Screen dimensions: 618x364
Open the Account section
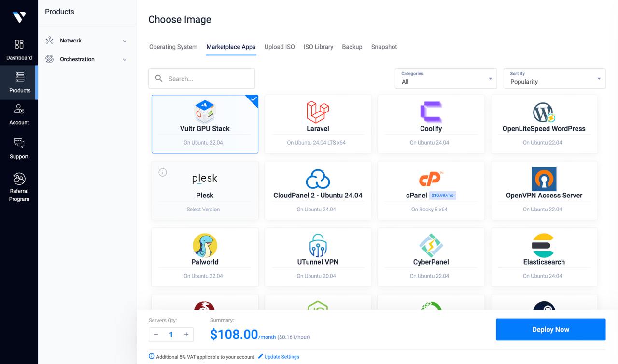19,115
